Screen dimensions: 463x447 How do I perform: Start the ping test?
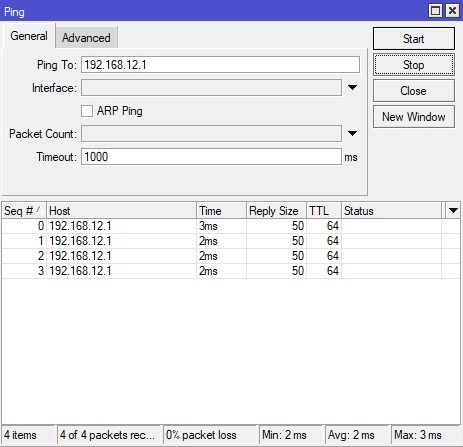tap(414, 39)
